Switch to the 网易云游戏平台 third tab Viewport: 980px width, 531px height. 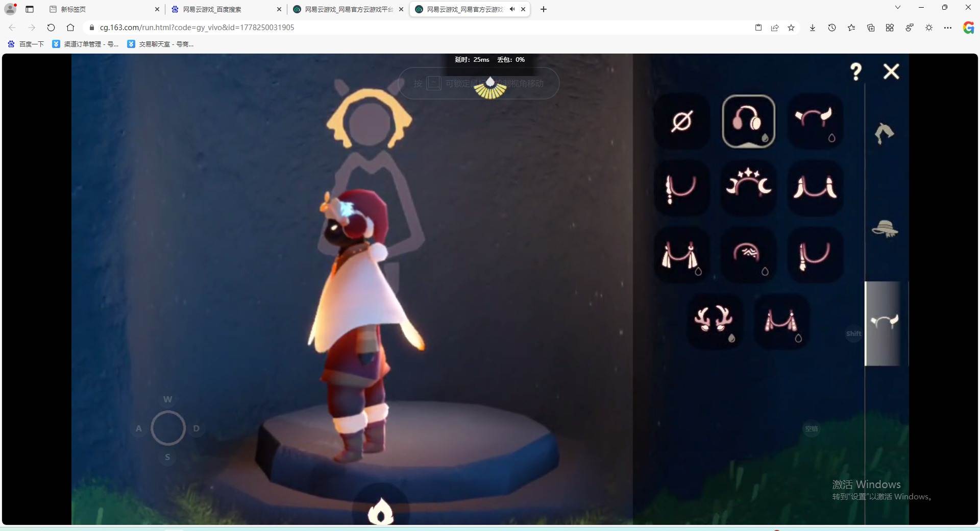(x=347, y=9)
